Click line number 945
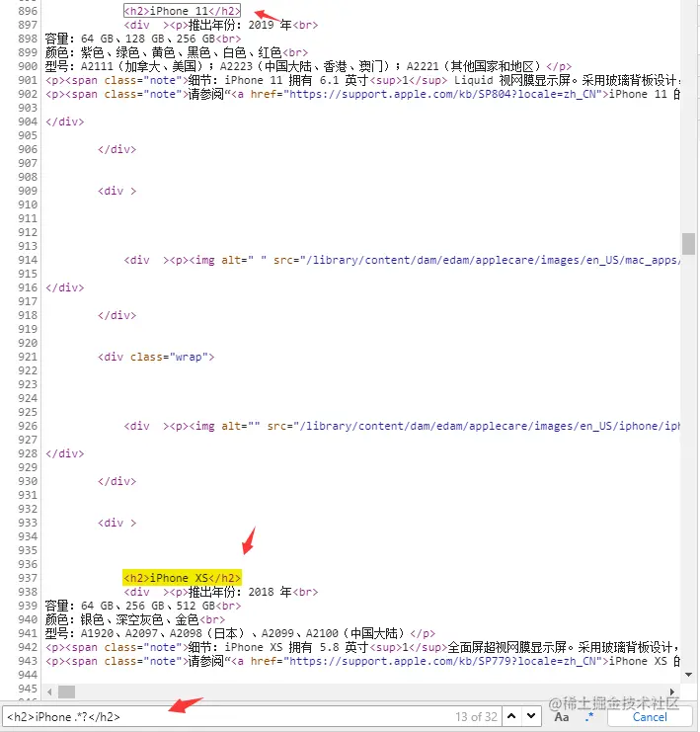700x732 pixels. [x=28, y=689]
